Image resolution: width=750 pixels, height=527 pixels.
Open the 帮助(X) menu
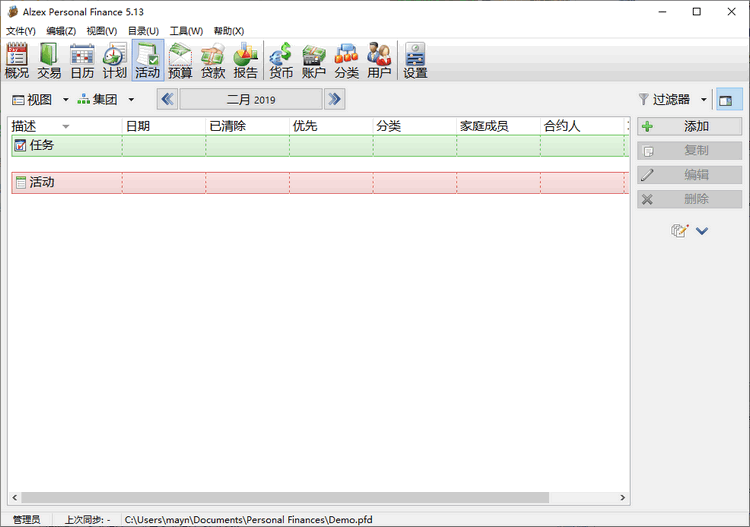(x=229, y=31)
